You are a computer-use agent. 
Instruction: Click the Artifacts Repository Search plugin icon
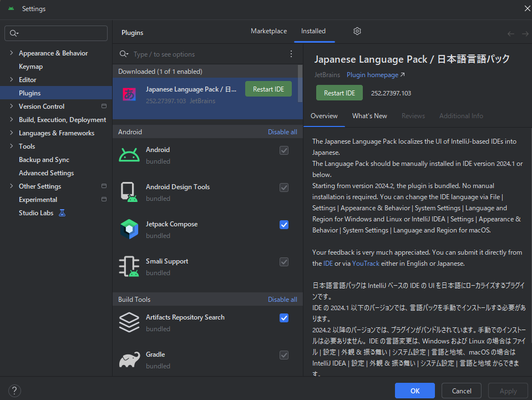click(x=129, y=322)
